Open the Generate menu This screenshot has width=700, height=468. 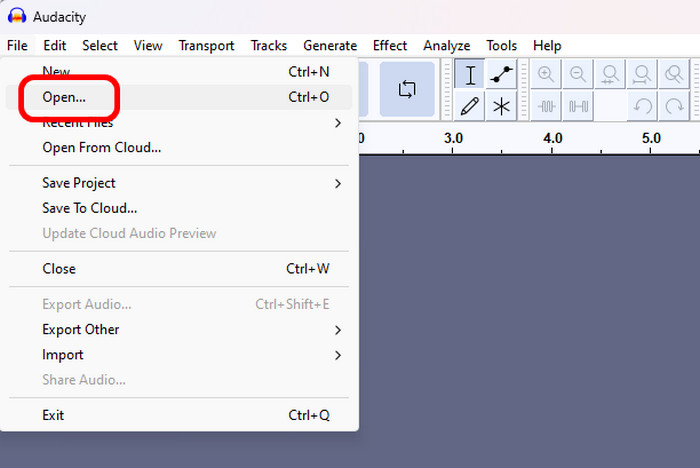(x=330, y=46)
